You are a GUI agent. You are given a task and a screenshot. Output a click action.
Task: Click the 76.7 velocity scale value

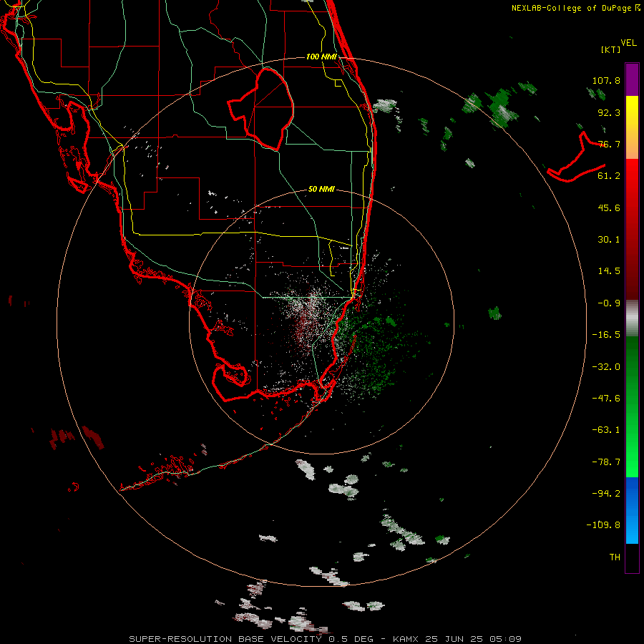[609, 144]
